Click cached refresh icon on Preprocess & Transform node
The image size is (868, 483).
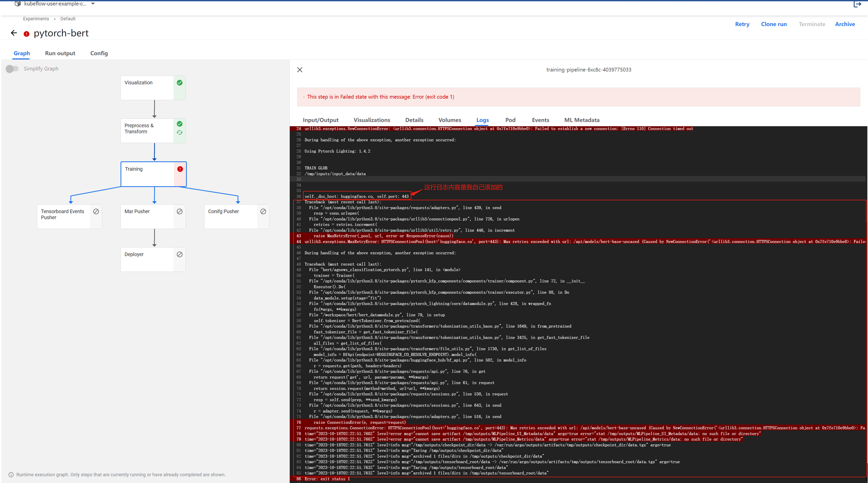coord(179,133)
